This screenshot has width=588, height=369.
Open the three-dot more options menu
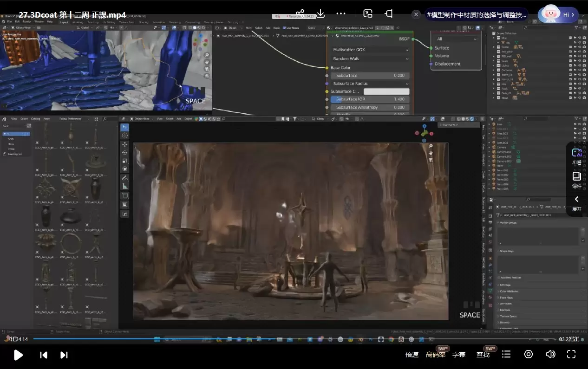[x=341, y=14]
